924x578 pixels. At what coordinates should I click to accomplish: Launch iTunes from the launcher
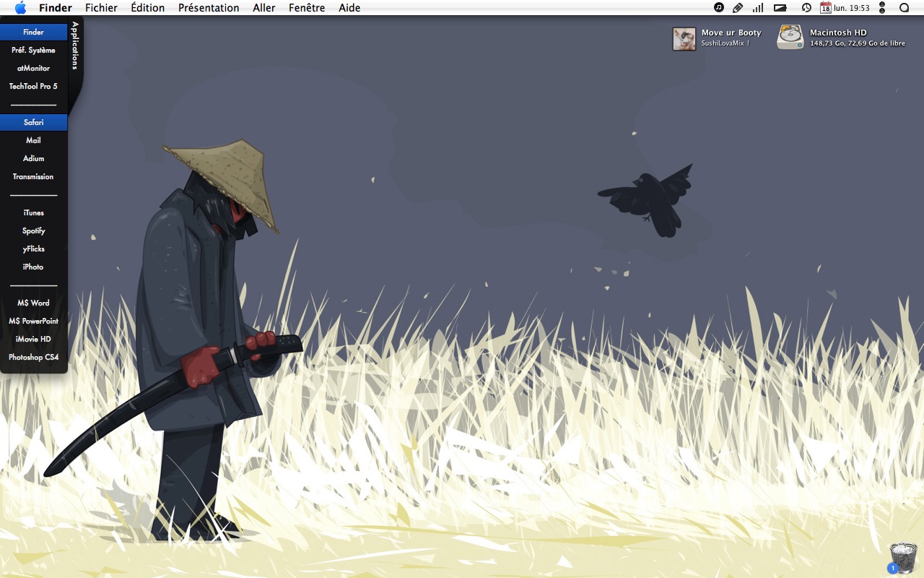[x=33, y=212]
